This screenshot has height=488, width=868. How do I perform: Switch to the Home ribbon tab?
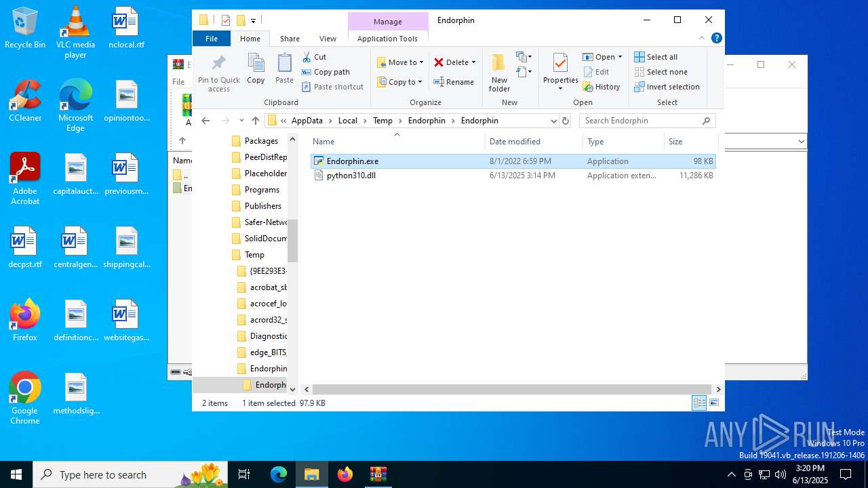click(x=250, y=39)
